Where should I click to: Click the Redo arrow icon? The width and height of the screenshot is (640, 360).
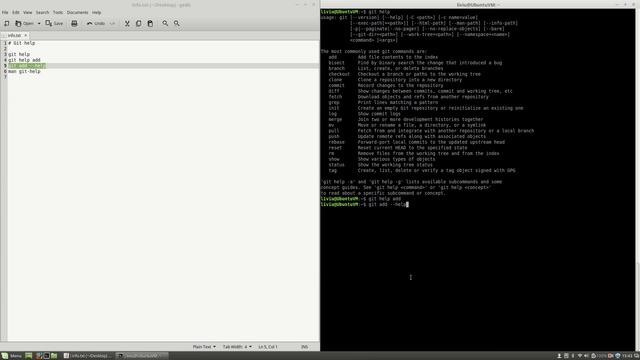112,23
